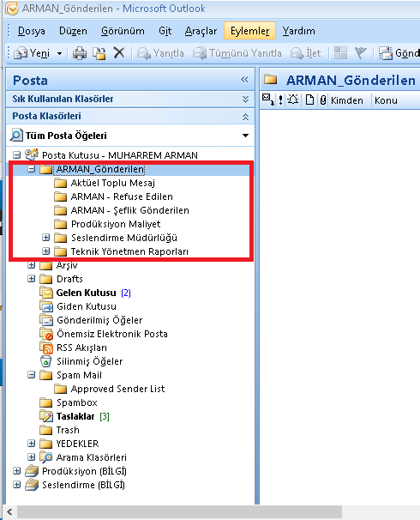This screenshot has width=420, height=520.
Task: Open the Dosya menu
Action: (32, 31)
